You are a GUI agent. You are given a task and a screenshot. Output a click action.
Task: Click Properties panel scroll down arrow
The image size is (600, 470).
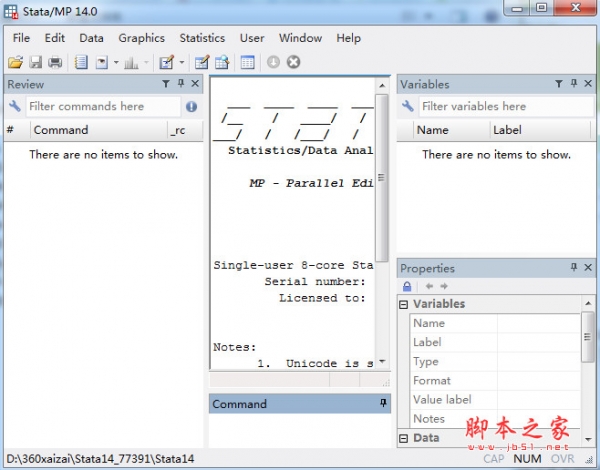coord(588,439)
